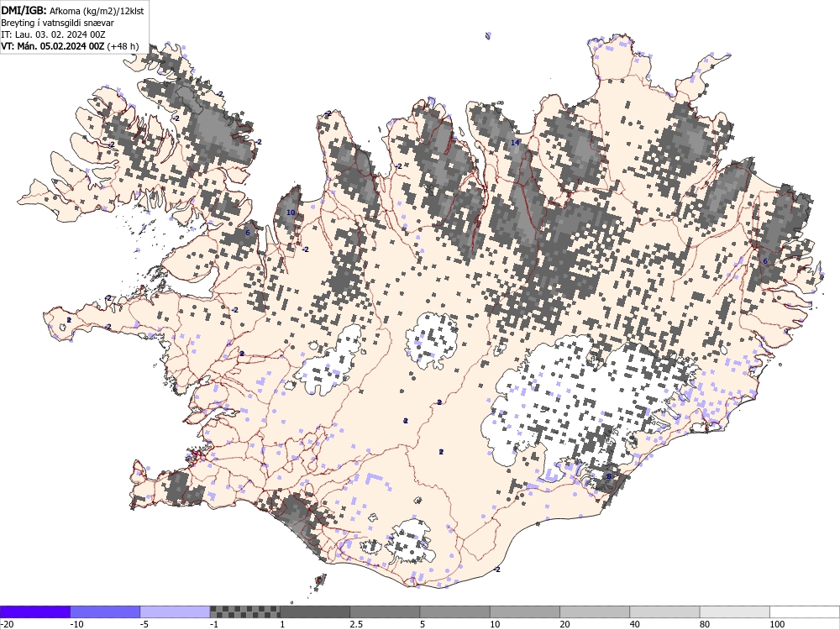This screenshot has width=840, height=630.
Task: Select the "Breyting í vatnsgildi snævar" subtitle
Action: pos(57,23)
